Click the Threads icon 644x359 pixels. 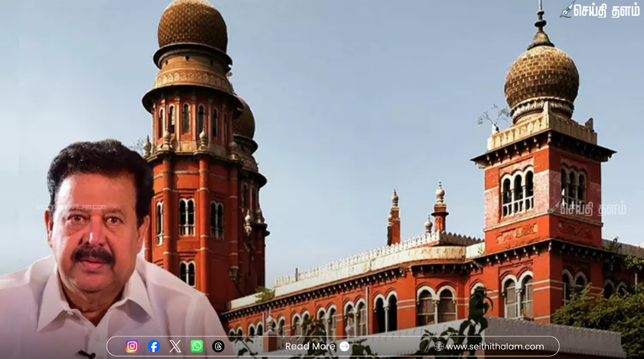coord(218,346)
